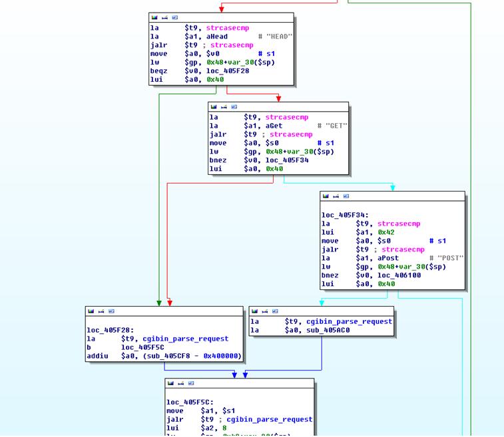Click the beqz target loc_405F28 in the HEAD block
The height and width of the screenshot is (437, 504).
coord(228,71)
